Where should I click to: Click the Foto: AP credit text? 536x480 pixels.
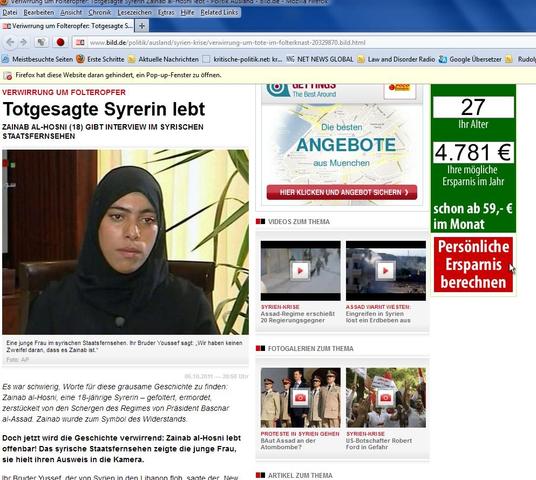(17, 360)
